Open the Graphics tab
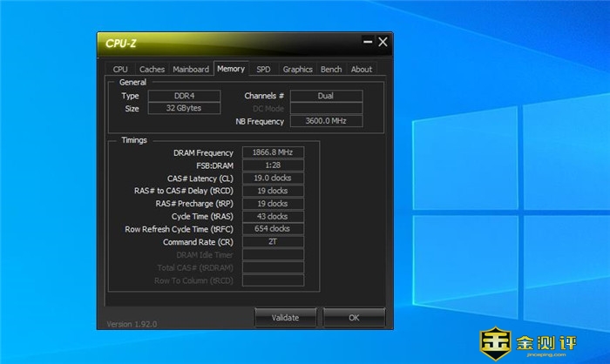610x364 pixels. 297,70
